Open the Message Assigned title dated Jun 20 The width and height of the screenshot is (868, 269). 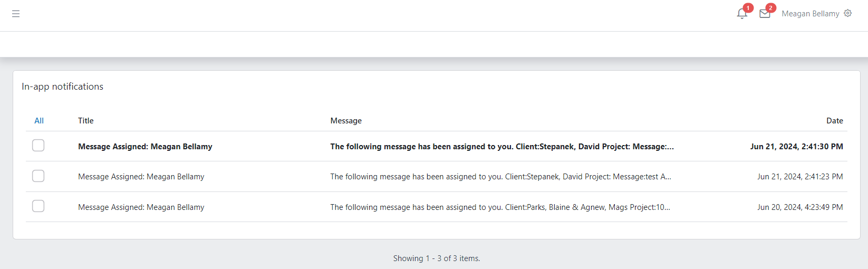(x=141, y=207)
